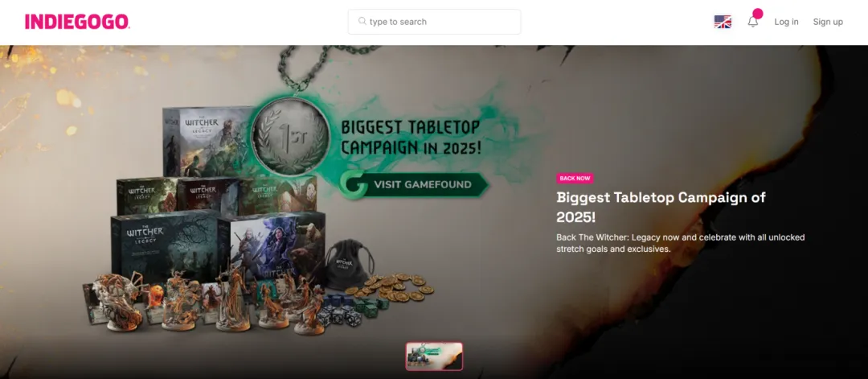Click the pink BACK NOW badge
This screenshot has height=379, width=868.
(x=575, y=179)
